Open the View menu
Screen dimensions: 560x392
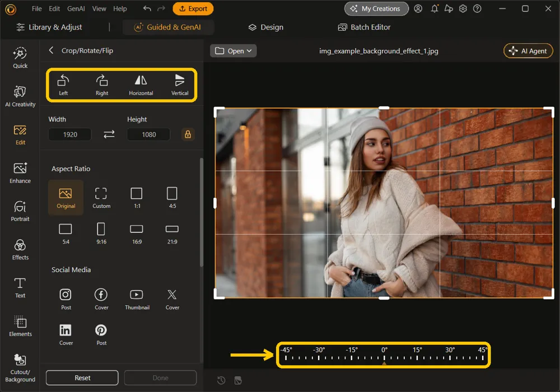[x=99, y=8]
